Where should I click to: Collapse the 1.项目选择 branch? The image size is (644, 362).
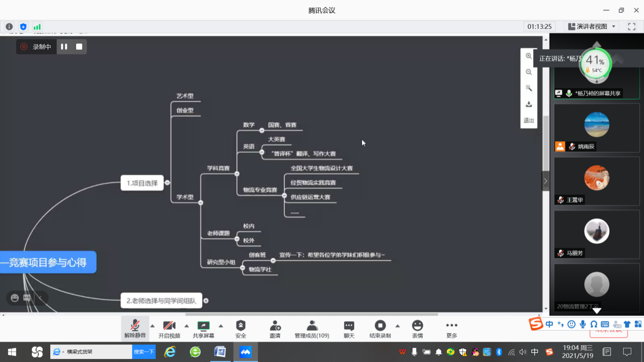[x=167, y=183]
